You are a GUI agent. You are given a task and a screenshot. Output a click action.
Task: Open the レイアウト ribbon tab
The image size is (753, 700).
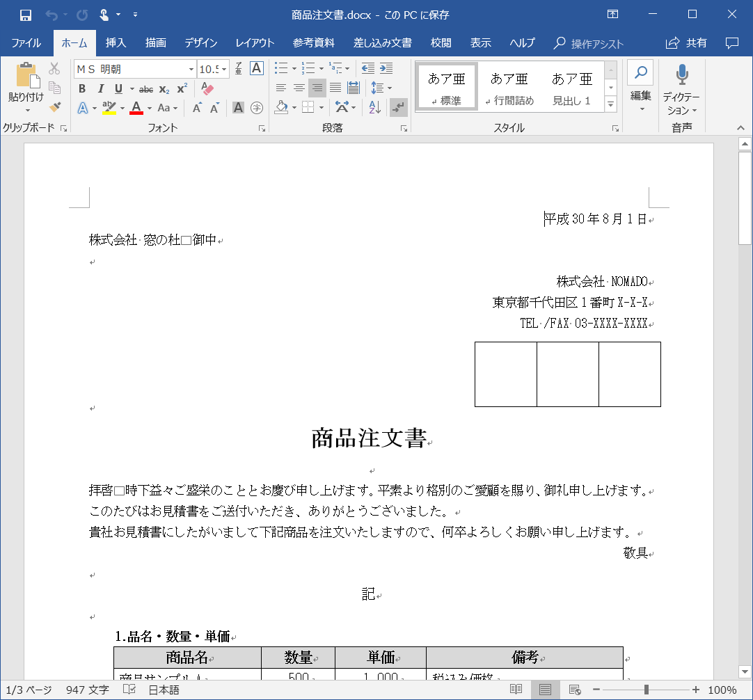[x=254, y=42]
